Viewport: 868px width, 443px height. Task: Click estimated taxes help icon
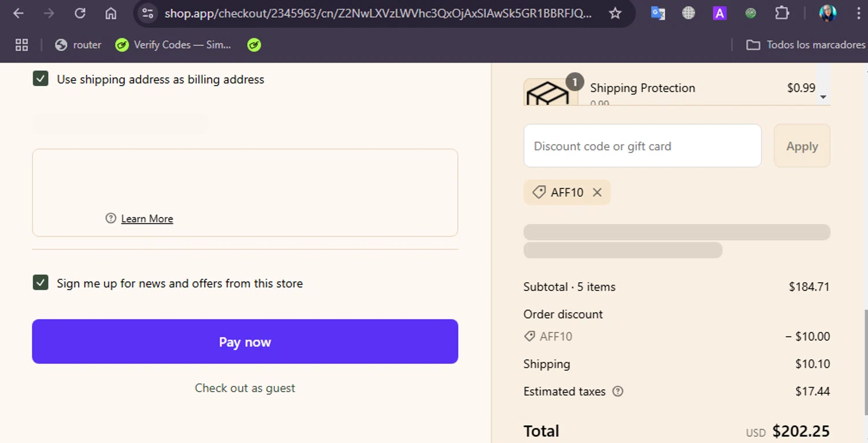[618, 392]
